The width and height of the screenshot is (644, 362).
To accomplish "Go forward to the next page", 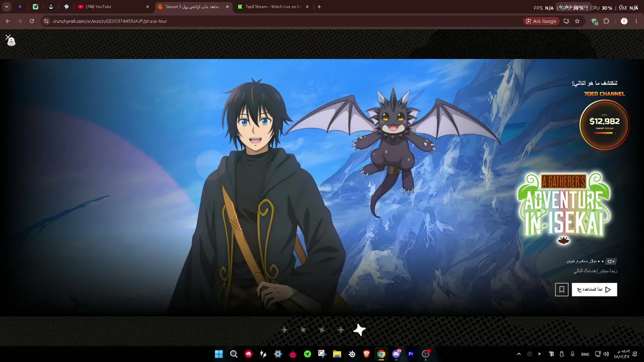I will (20, 21).
